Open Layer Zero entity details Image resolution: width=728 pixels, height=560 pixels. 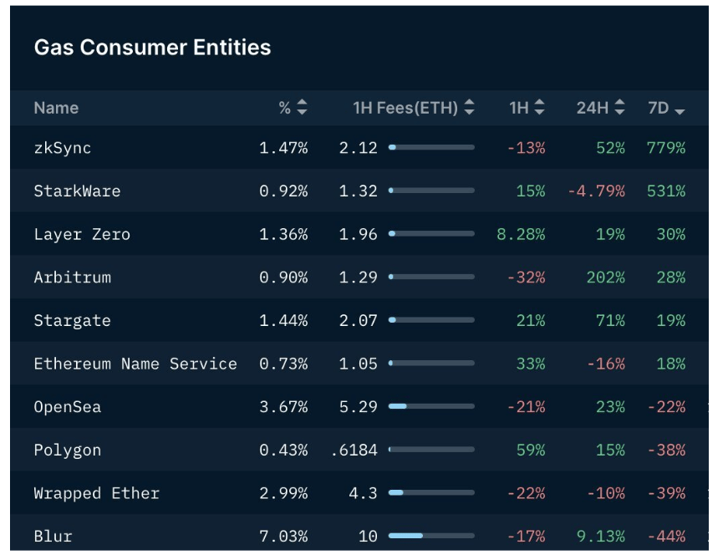(82, 235)
